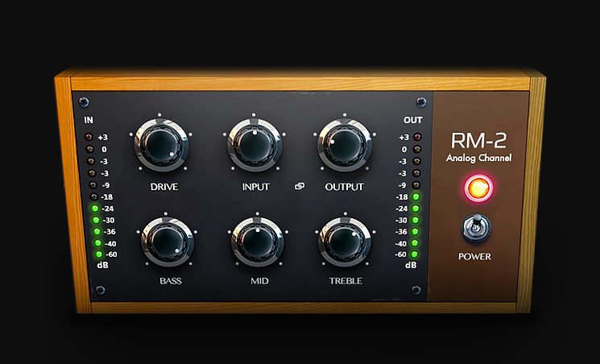Click the -18 LED on OUT meter

coord(416,196)
